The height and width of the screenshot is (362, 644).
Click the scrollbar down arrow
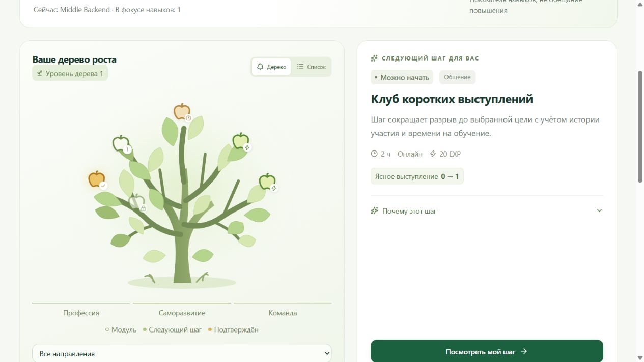[640, 357]
